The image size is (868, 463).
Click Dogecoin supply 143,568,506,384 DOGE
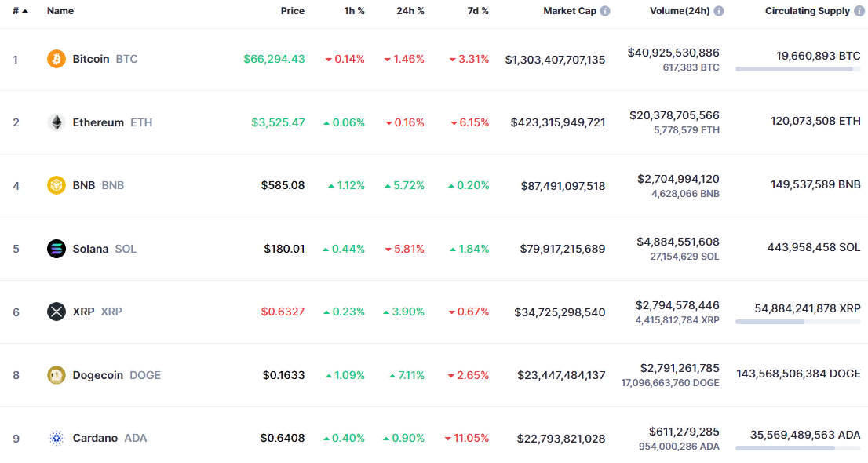pos(798,374)
